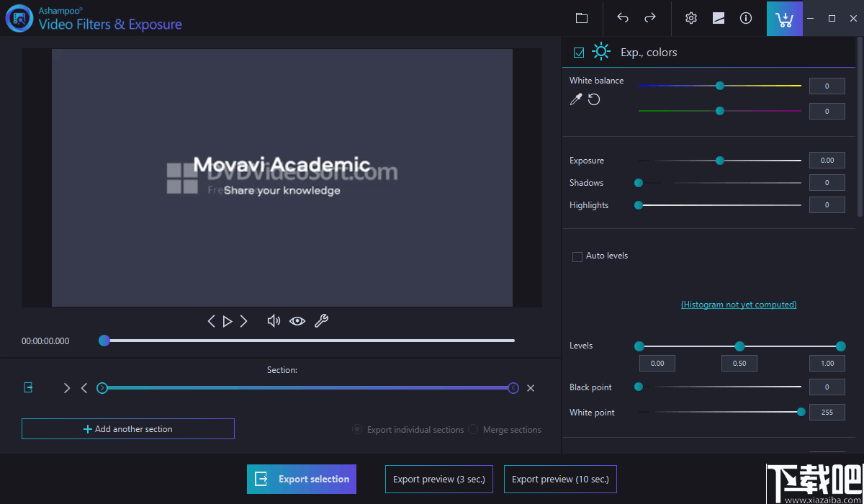
Task: Open the wrench tools icon
Action: [321, 321]
